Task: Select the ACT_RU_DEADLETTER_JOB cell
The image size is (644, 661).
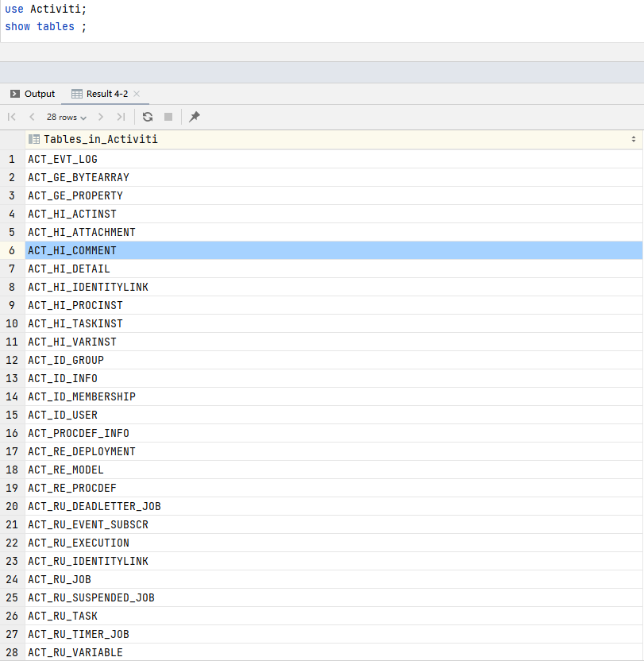Action: (x=334, y=506)
